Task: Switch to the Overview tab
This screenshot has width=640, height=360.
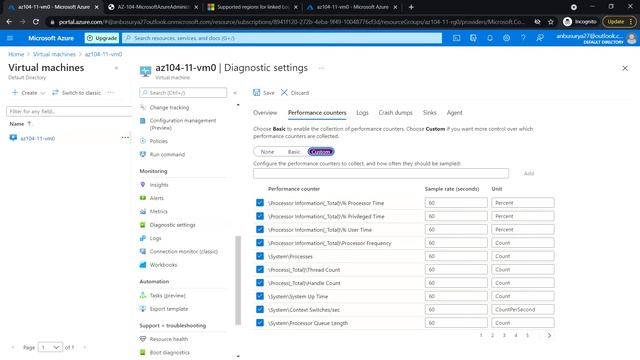Action: (x=265, y=113)
